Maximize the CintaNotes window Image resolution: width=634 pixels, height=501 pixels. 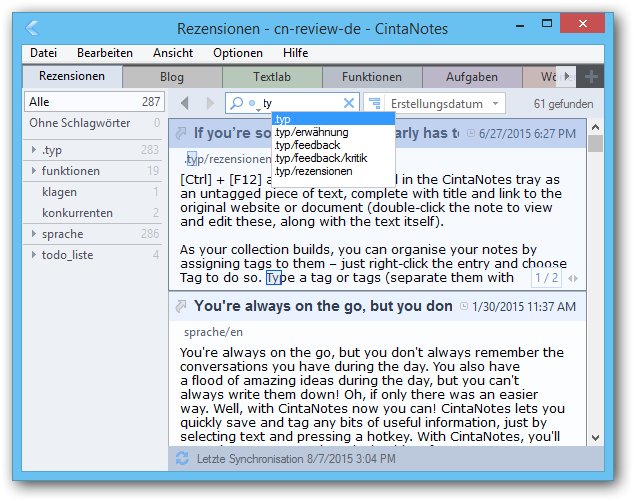[547, 23]
